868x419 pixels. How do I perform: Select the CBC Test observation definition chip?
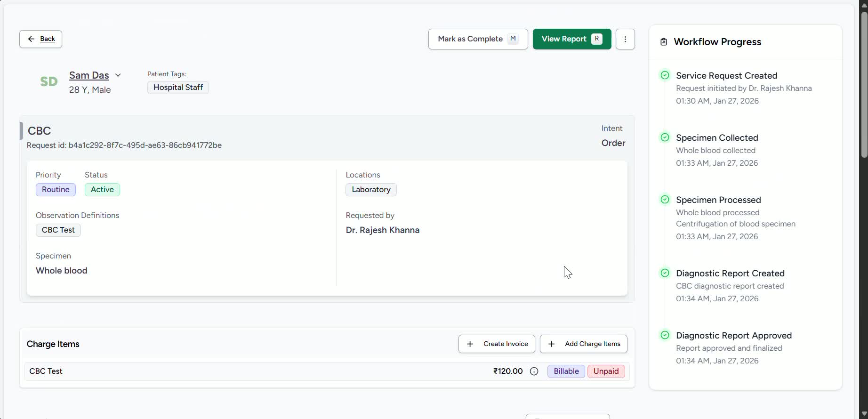(x=58, y=230)
